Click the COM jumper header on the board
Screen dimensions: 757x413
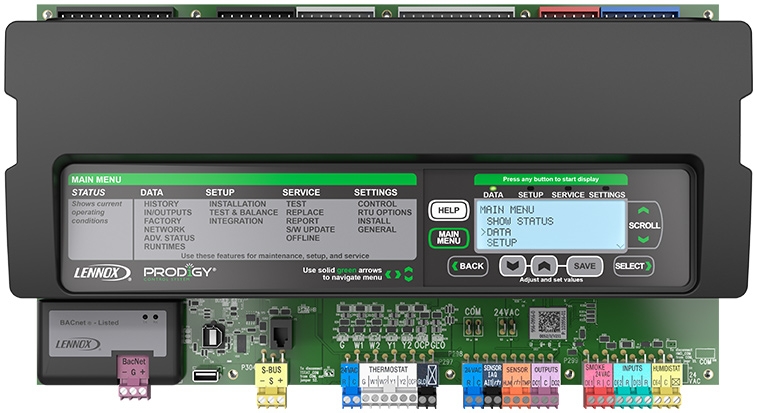pyautogui.click(x=472, y=328)
